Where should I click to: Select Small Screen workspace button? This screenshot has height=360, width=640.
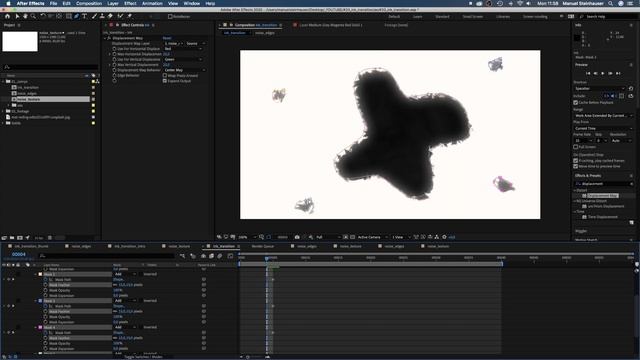pyautogui.click(x=473, y=17)
